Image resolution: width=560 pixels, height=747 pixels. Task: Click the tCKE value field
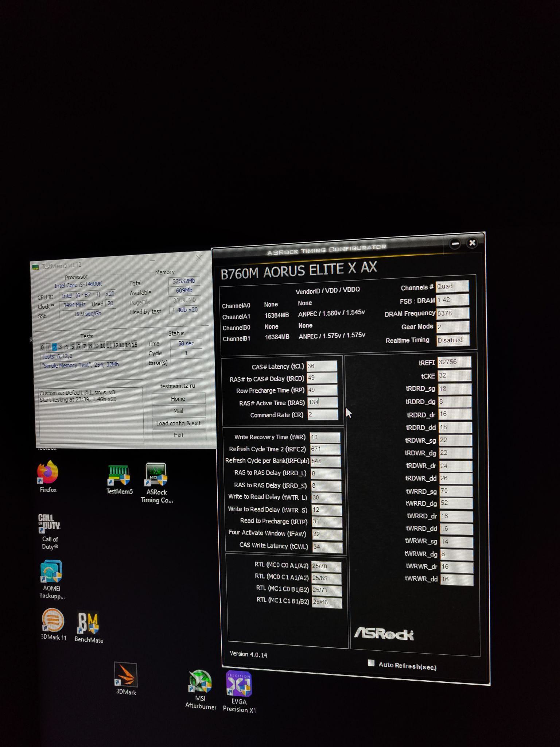tap(455, 375)
